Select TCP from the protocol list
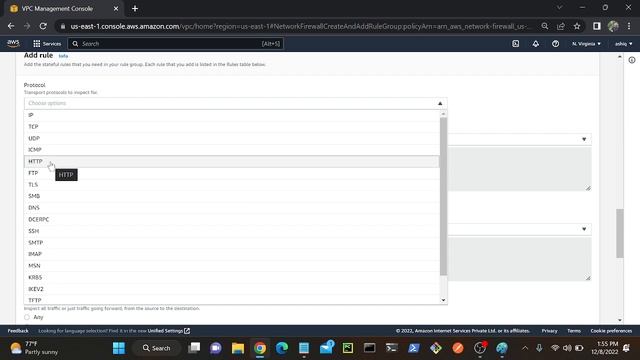Image resolution: width=640 pixels, height=360 pixels. pyautogui.click(x=232, y=127)
